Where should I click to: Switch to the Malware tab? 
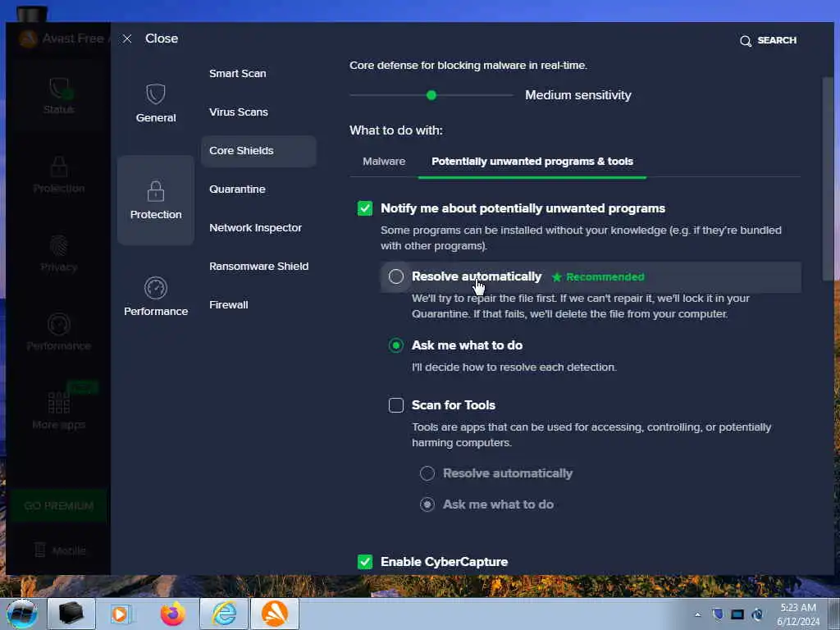384,162
